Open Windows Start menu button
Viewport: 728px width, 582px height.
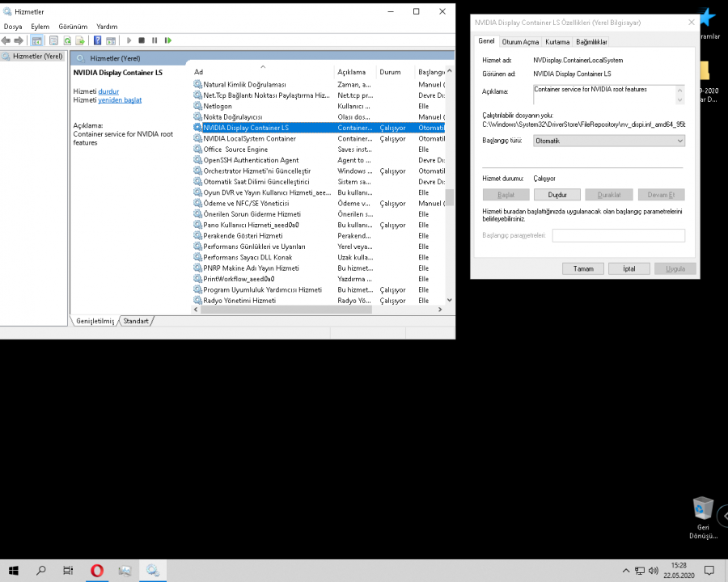point(14,571)
